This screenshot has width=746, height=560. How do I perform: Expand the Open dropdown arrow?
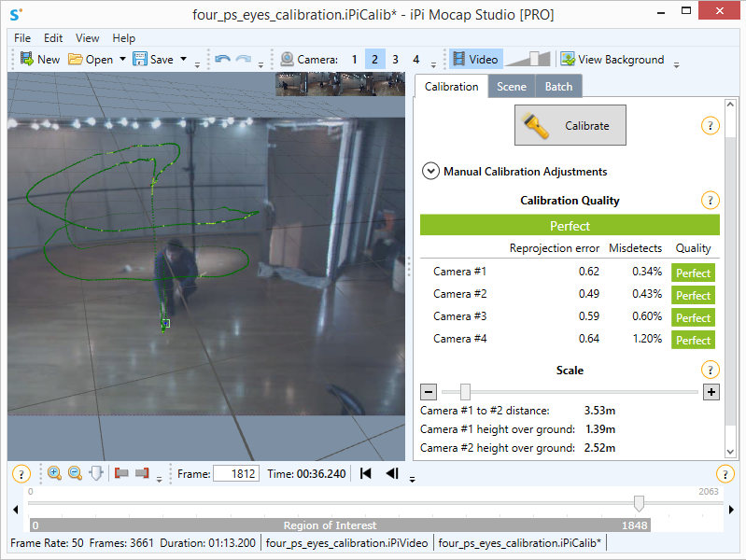point(122,59)
